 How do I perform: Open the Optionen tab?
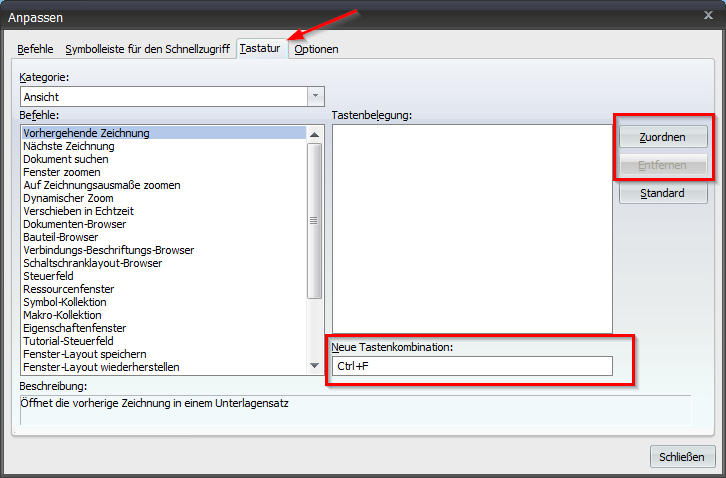[x=316, y=49]
